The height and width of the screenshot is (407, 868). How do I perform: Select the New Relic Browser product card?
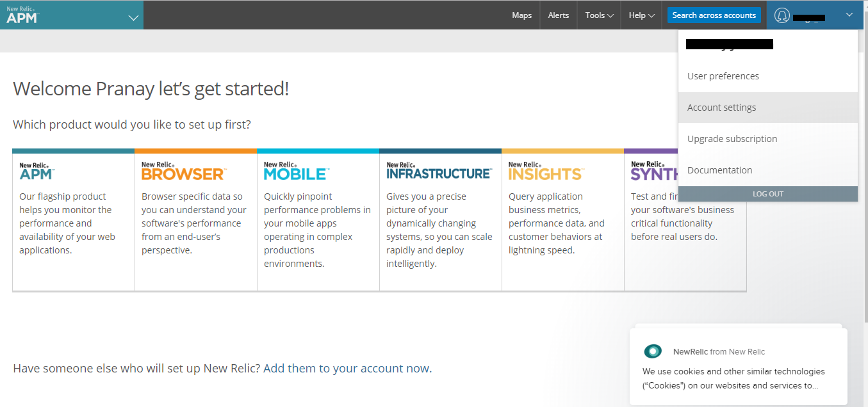196,220
